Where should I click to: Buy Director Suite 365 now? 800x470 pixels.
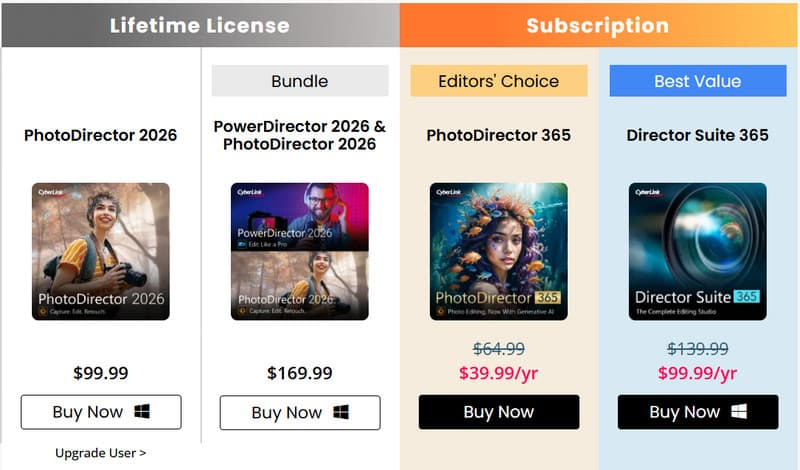(698, 412)
